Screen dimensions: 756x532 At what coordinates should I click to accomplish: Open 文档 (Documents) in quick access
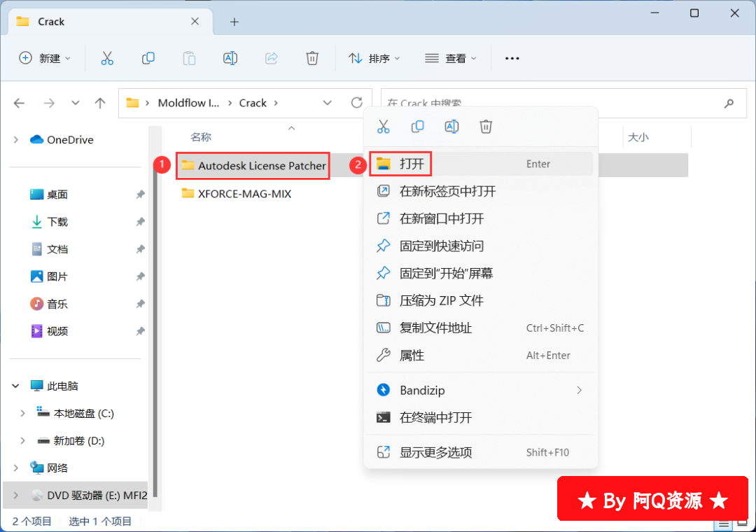point(57,249)
